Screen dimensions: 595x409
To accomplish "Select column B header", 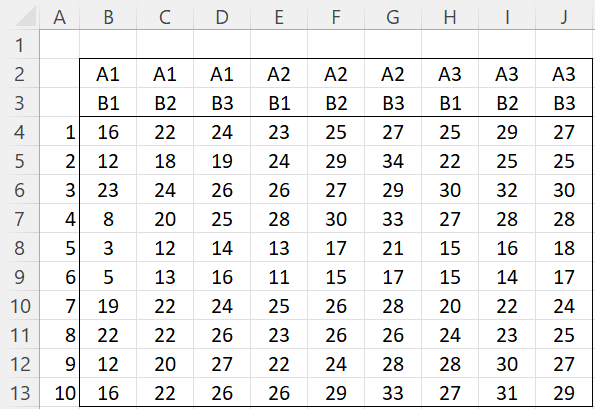I will pyautogui.click(x=108, y=17).
